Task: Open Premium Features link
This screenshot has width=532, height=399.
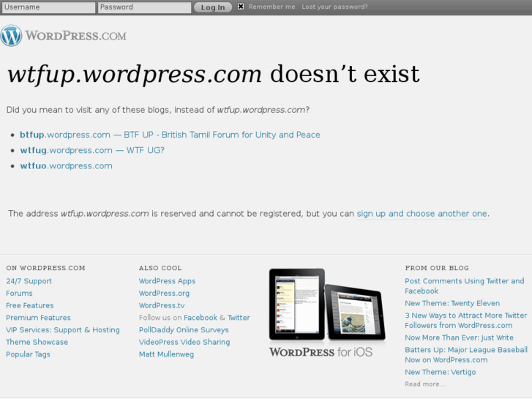Action: pos(38,318)
